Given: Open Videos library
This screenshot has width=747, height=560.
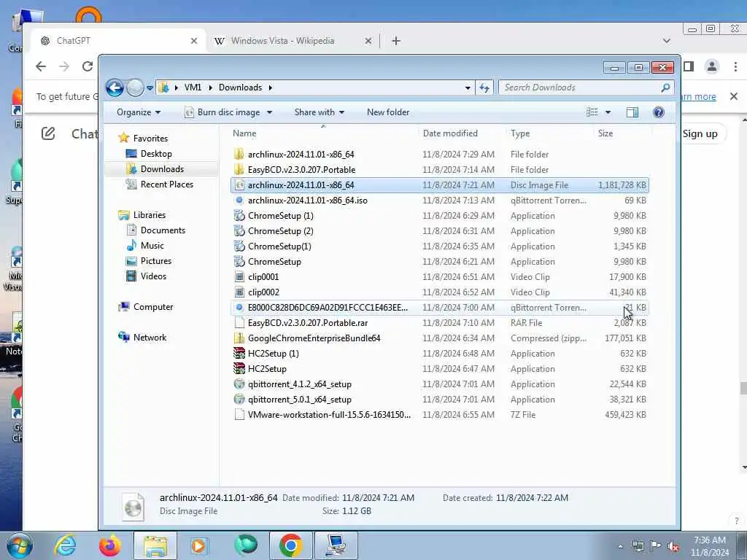Looking at the screenshot, I should 153,276.
